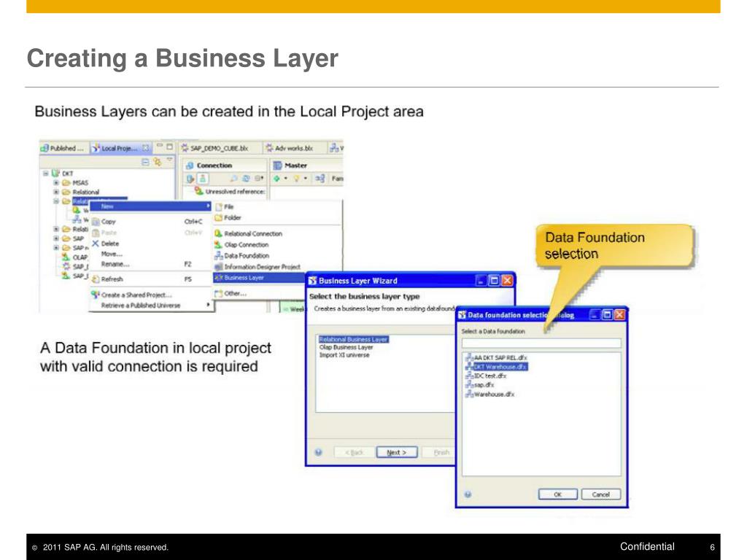This screenshot has width=747, height=560.
Task: Choose Delete from the context menu
Action: coord(150,244)
